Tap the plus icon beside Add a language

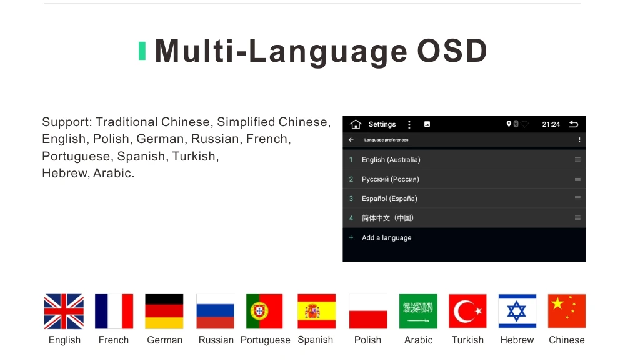[351, 237]
